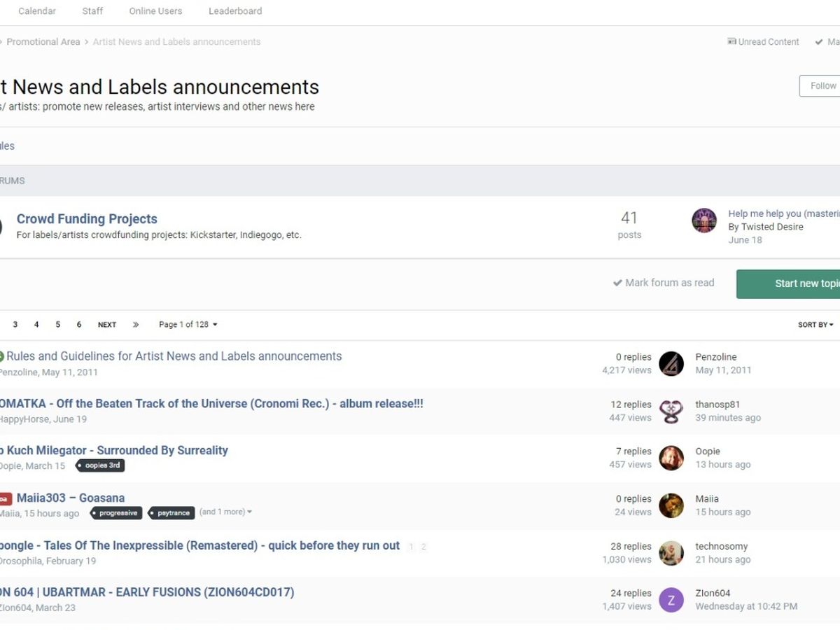Expand the '(and 1 more)' tags list

pos(225,512)
